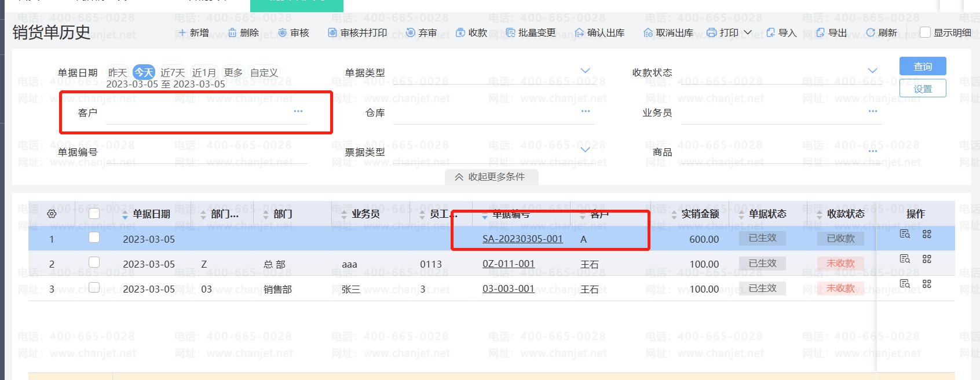Open the 收款状态 dropdown
The width and height of the screenshot is (980, 380).
click(872, 71)
